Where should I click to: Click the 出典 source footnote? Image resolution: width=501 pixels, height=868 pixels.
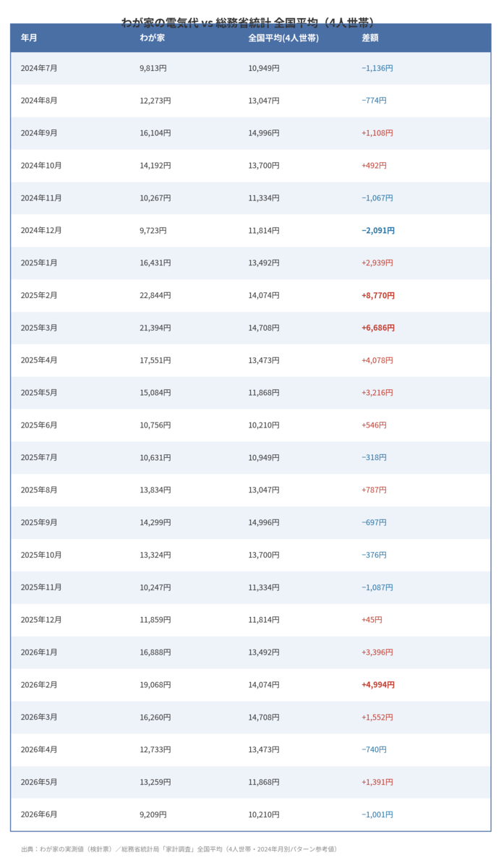pyautogui.click(x=179, y=849)
